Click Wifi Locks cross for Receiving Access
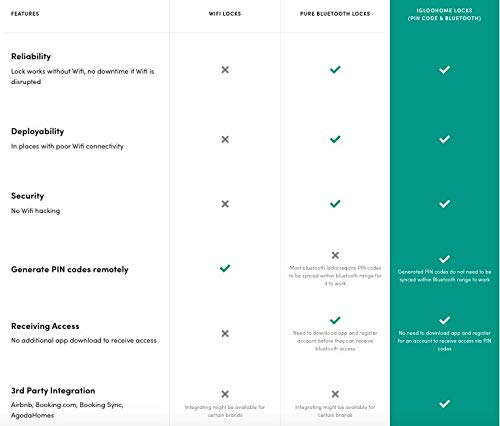This screenshot has height=426, width=500. [225, 333]
